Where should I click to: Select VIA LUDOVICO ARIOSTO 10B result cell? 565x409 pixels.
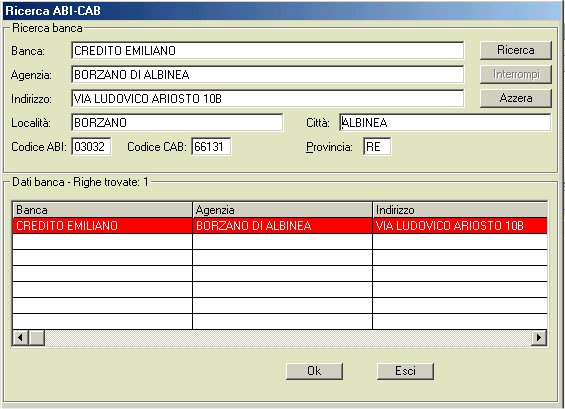tap(460, 226)
